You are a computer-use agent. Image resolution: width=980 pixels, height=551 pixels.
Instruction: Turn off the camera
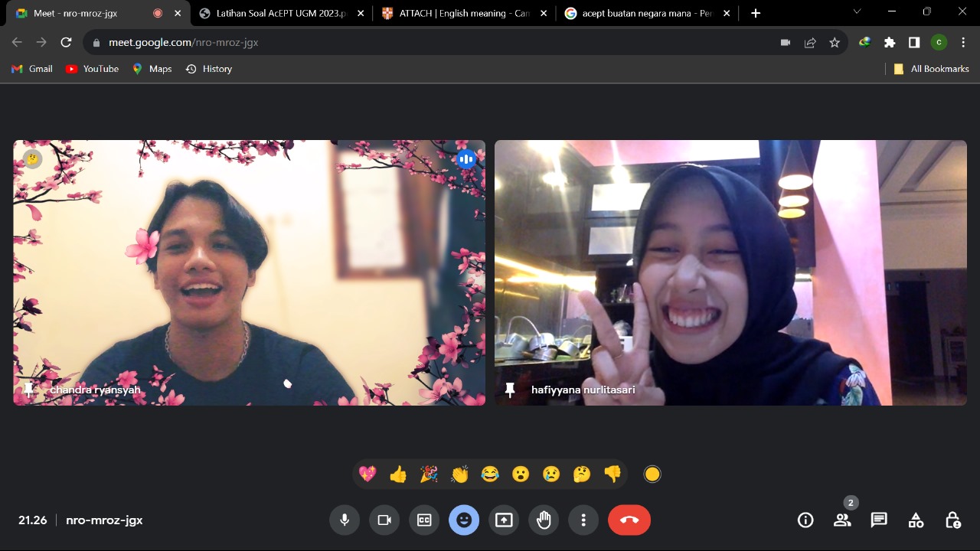[x=384, y=520]
